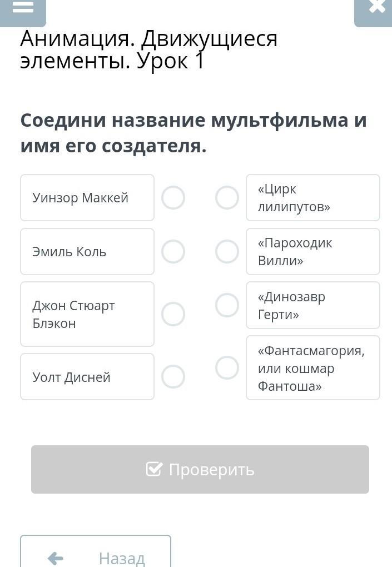Click the «Динозавр Герти» title card
The image size is (392, 567).
312,305
